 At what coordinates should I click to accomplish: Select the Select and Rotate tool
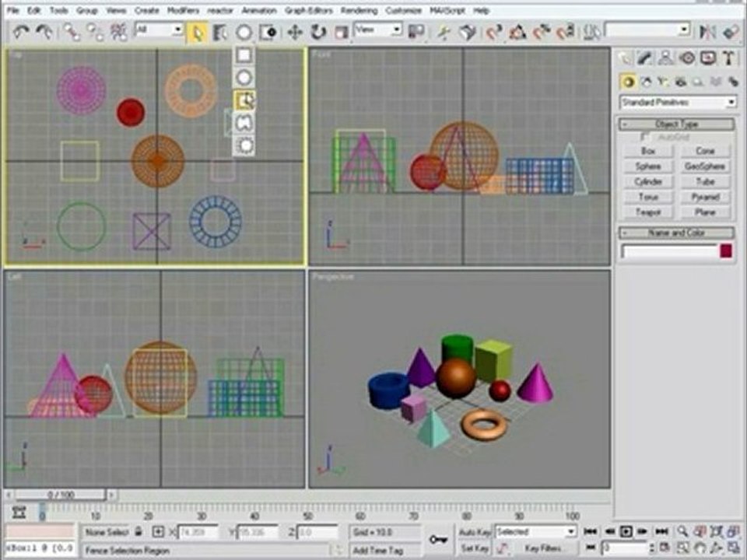(318, 32)
